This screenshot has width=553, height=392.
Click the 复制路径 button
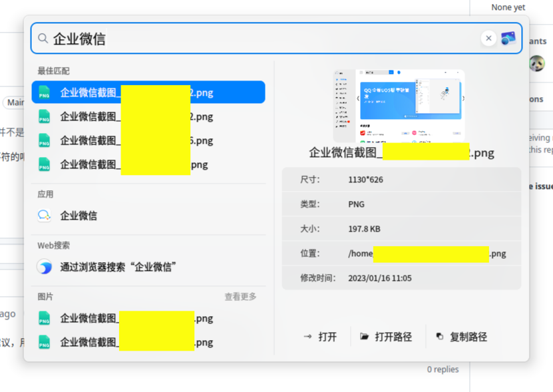[x=462, y=337]
